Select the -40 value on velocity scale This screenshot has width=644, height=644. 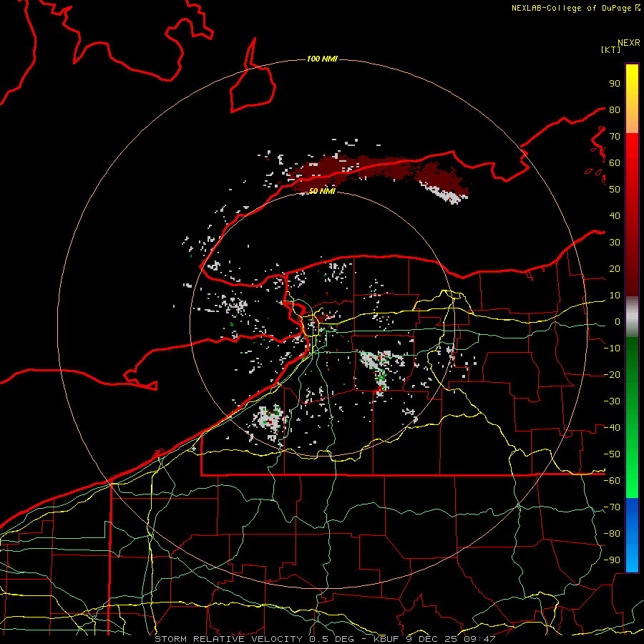pyautogui.click(x=612, y=428)
